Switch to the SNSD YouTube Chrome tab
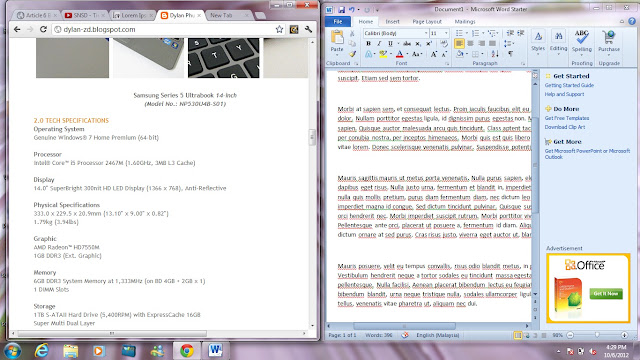 pos(84,15)
